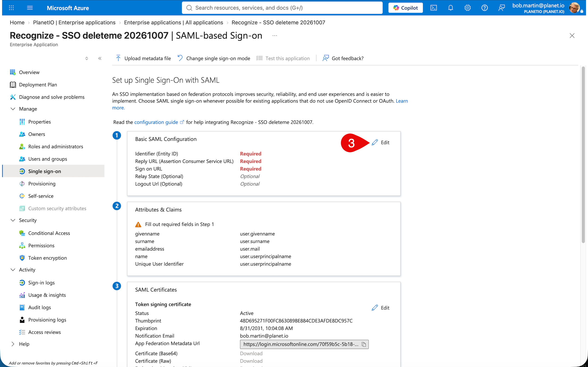The height and width of the screenshot is (367, 588).
Task: Launch Cloud Shell from the top bar
Action: [434, 8]
